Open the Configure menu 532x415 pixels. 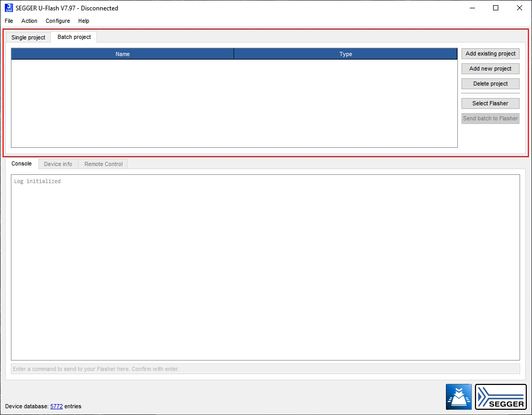[58, 21]
